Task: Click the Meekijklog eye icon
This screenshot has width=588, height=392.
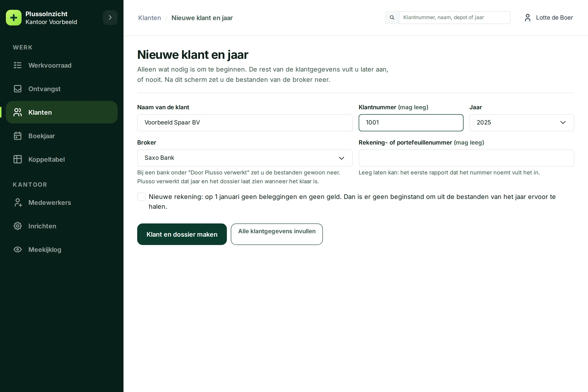Action: pyautogui.click(x=17, y=249)
